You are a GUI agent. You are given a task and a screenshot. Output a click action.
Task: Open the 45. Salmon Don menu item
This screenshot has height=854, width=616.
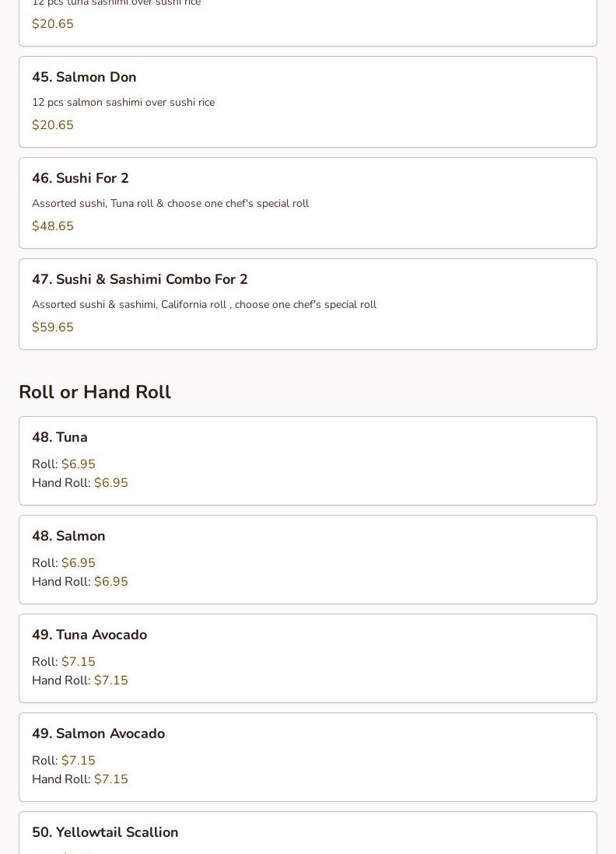coord(84,77)
